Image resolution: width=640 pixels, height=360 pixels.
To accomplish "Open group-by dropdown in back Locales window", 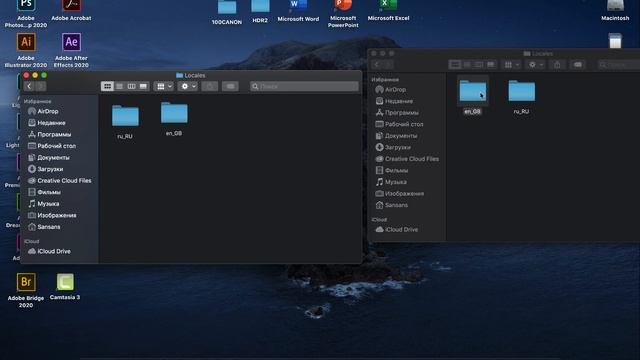I will [x=512, y=64].
